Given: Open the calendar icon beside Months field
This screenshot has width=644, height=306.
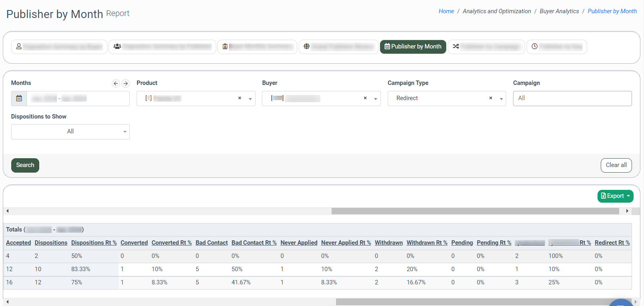Looking at the screenshot, I should coord(19,99).
